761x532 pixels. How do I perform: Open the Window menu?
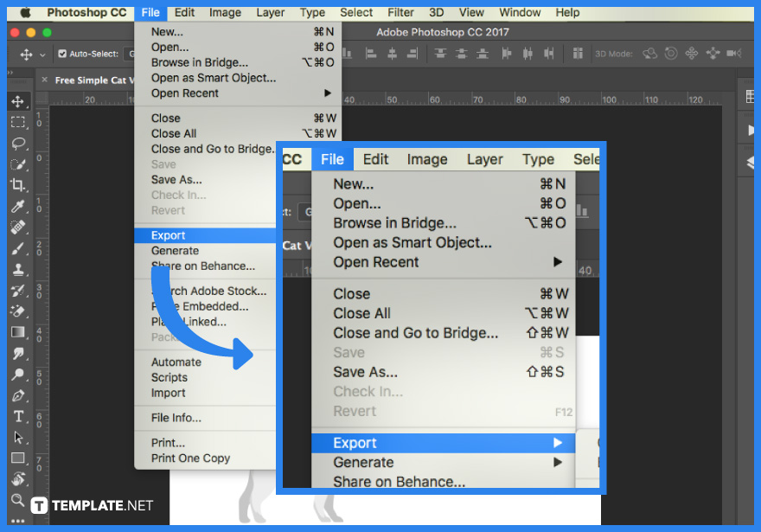point(520,12)
